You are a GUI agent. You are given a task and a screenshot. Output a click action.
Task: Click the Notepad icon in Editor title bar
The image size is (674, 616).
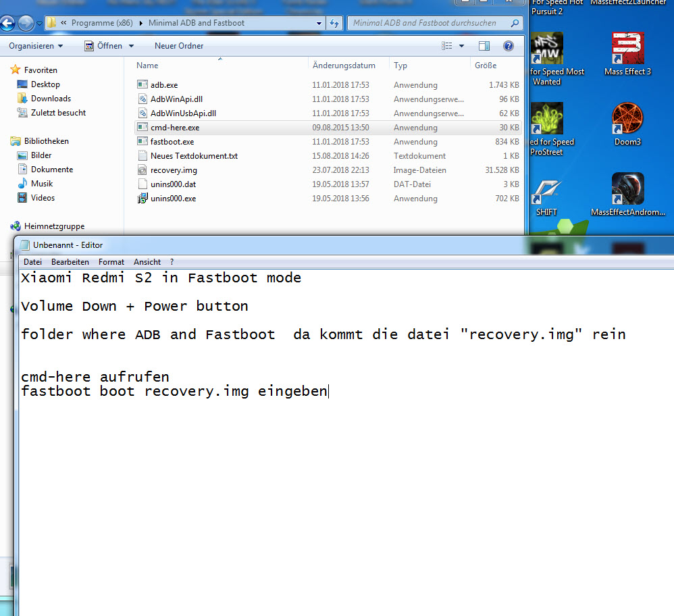[24, 245]
